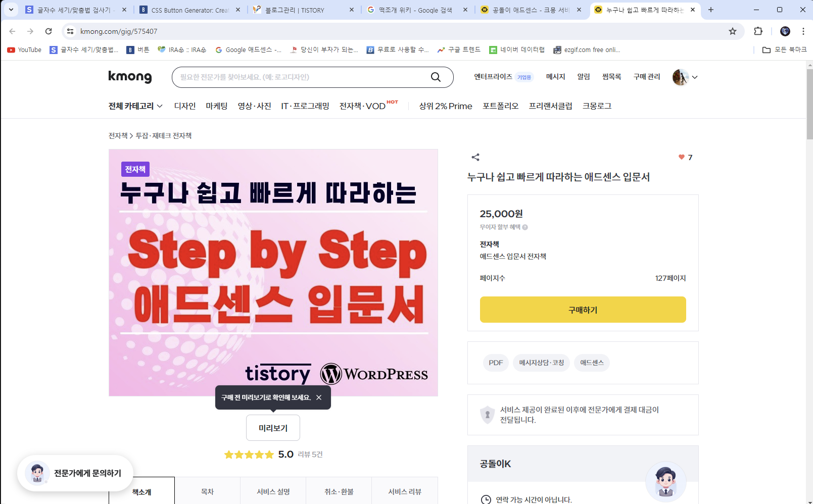Open the 찜목록 link
The width and height of the screenshot is (813, 504).
611,77
